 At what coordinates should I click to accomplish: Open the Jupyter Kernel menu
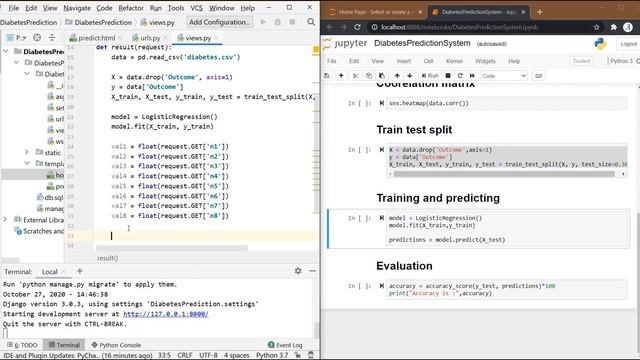(454, 61)
